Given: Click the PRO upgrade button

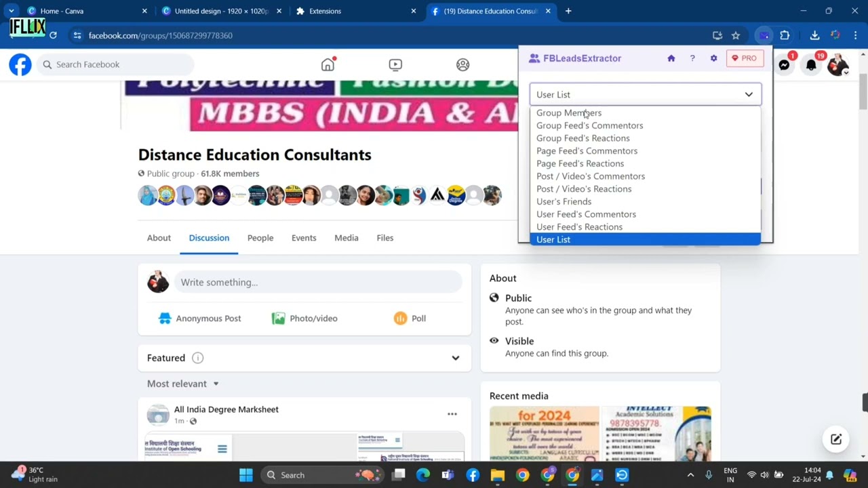Looking at the screenshot, I should tap(745, 58).
